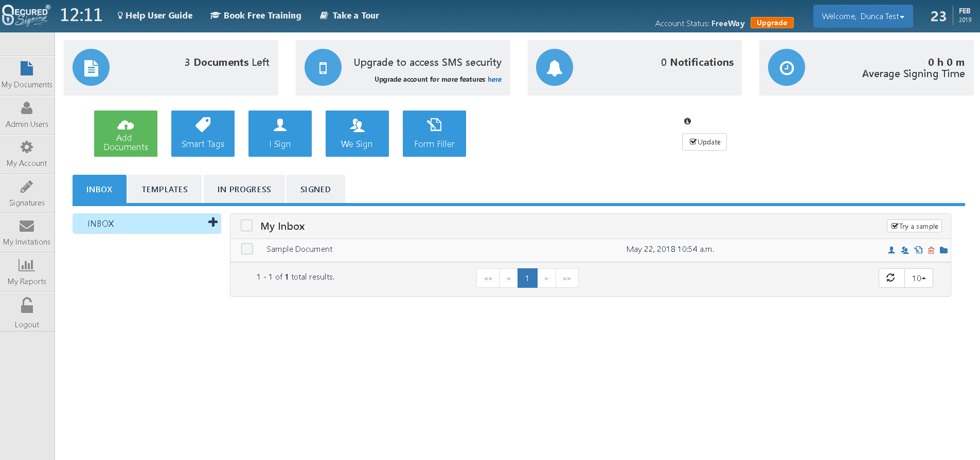
Task: Delete Sample Document with the trash icon
Action: tap(931, 250)
